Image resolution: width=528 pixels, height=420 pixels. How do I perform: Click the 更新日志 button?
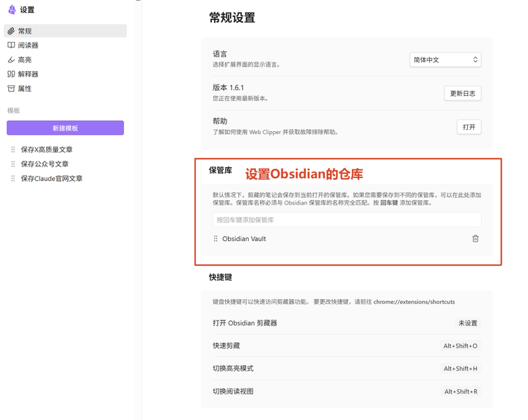pos(462,93)
